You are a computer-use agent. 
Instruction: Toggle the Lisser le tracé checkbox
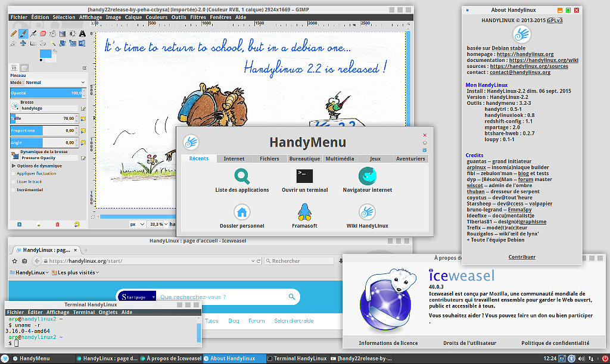(x=14, y=181)
